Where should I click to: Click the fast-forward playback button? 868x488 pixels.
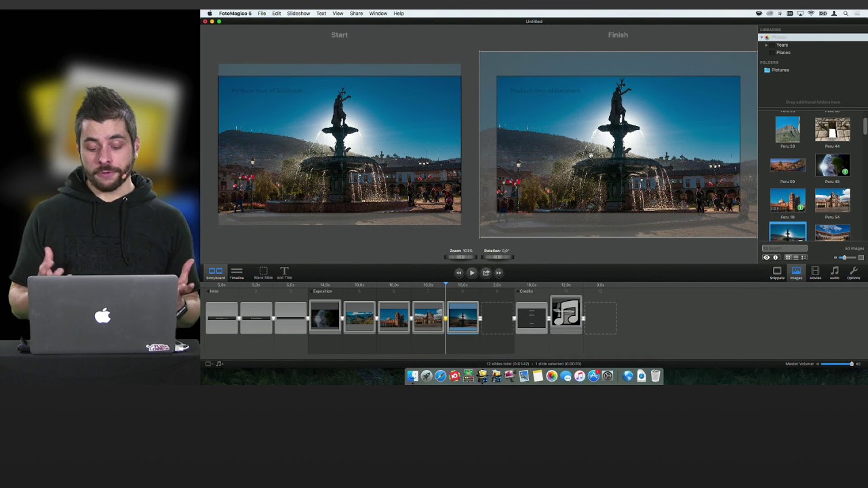pyautogui.click(x=498, y=272)
